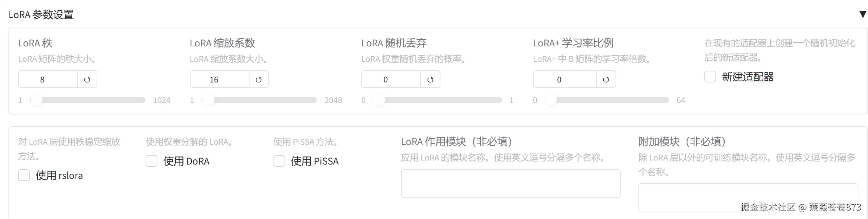Click the 附加模块 text box
868x219 pixels.
click(x=748, y=198)
